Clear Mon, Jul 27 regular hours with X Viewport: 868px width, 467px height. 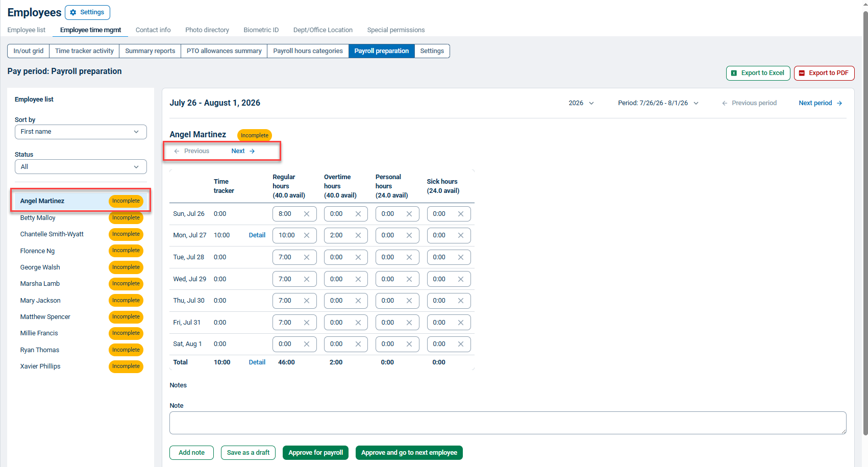tap(307, 235)
